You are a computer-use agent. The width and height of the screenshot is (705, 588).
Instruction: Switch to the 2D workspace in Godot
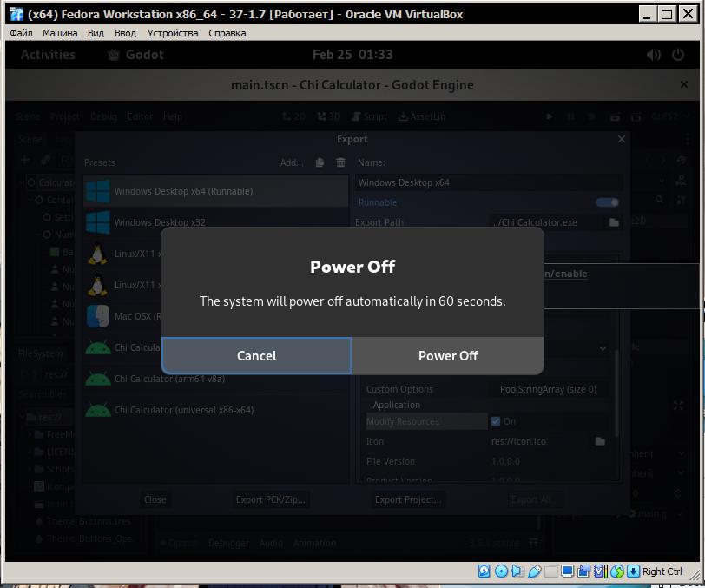pyautogui.click(x=294, y=116)
